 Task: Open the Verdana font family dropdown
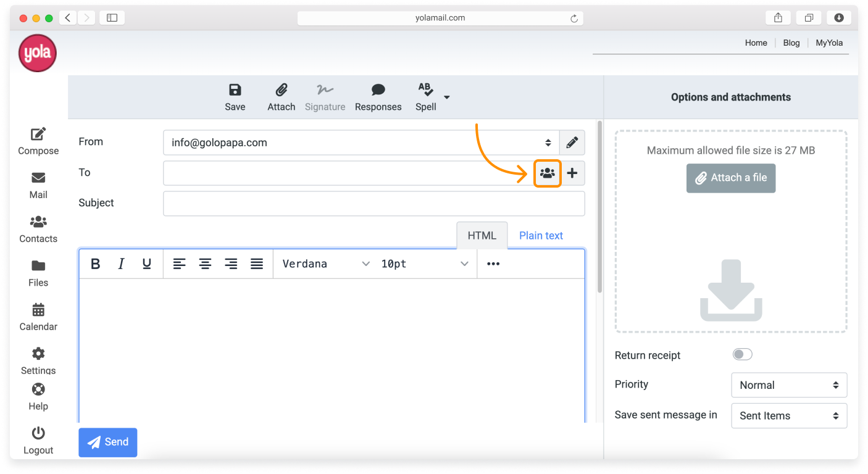(x=325, y=264)
